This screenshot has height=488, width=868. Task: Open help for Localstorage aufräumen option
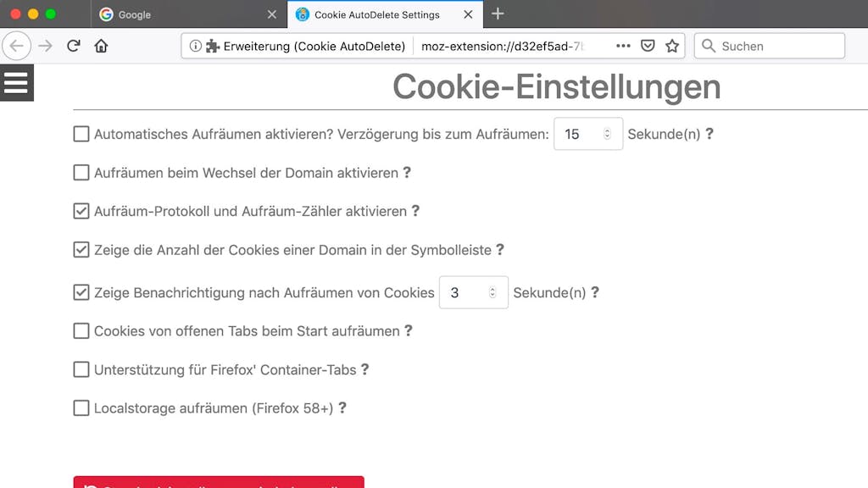point(342,408)
